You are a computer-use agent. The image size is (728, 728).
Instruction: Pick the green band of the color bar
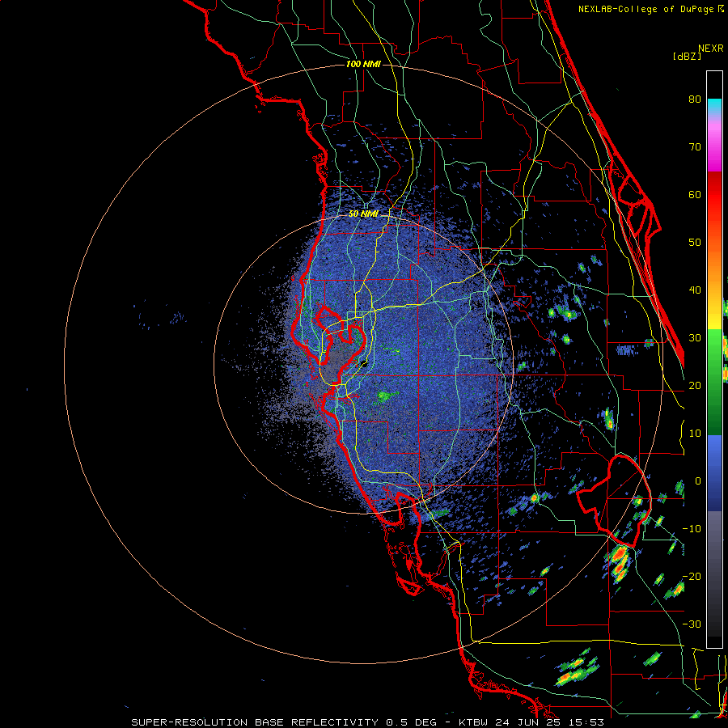(x=714, y=382)
